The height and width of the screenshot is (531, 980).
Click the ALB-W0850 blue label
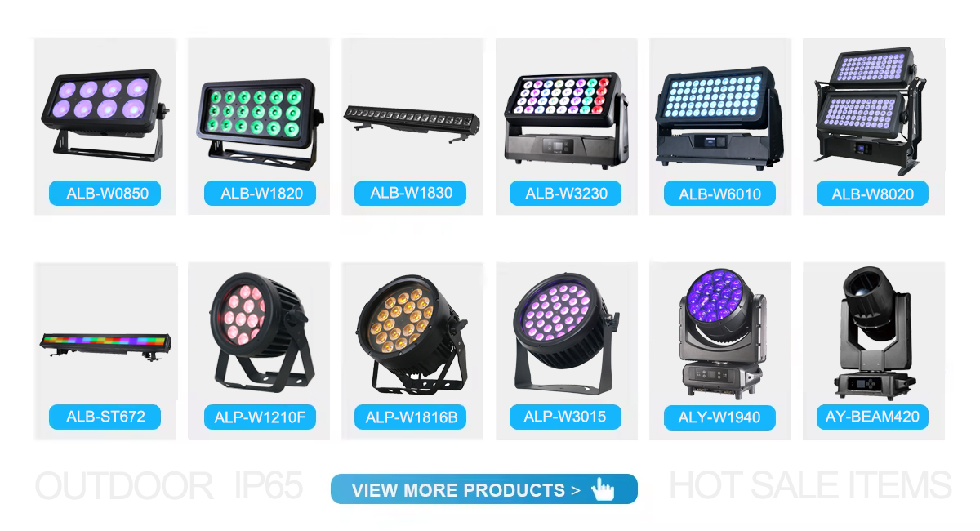[105, 194]
